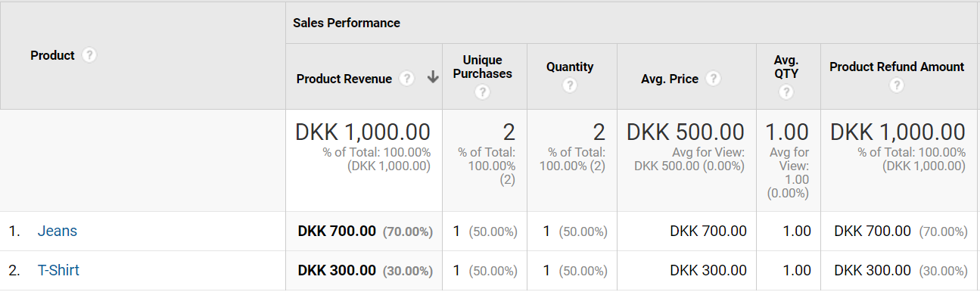The width and height of the screenshot is (980, 292).
Task: Sort by Quantity column header
Action: 570,67
